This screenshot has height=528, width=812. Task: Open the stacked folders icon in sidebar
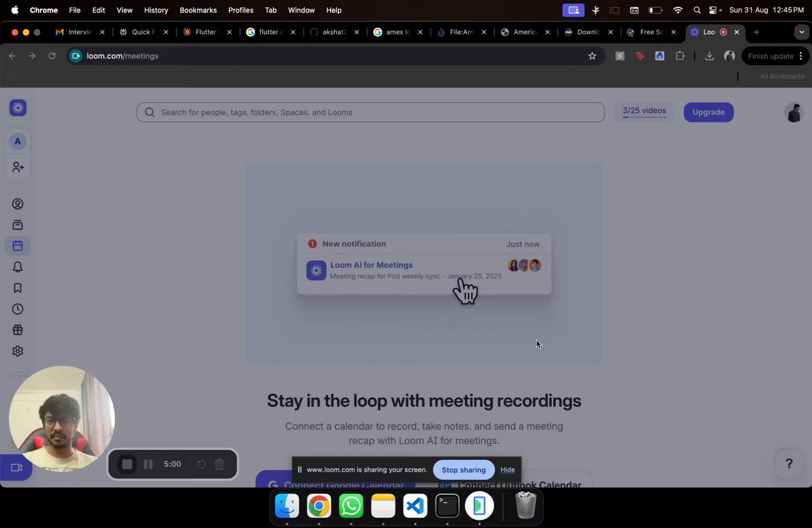coord(18,225)
